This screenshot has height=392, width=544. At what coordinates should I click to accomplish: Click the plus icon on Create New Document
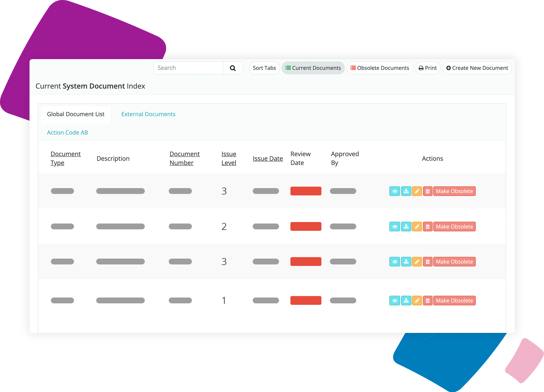[x=449, y=68]
